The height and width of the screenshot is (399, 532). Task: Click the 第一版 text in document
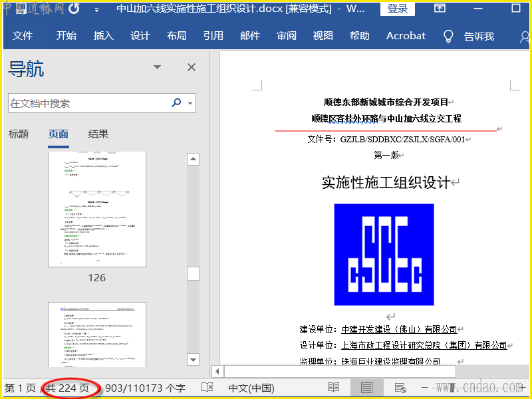(386, 155)
